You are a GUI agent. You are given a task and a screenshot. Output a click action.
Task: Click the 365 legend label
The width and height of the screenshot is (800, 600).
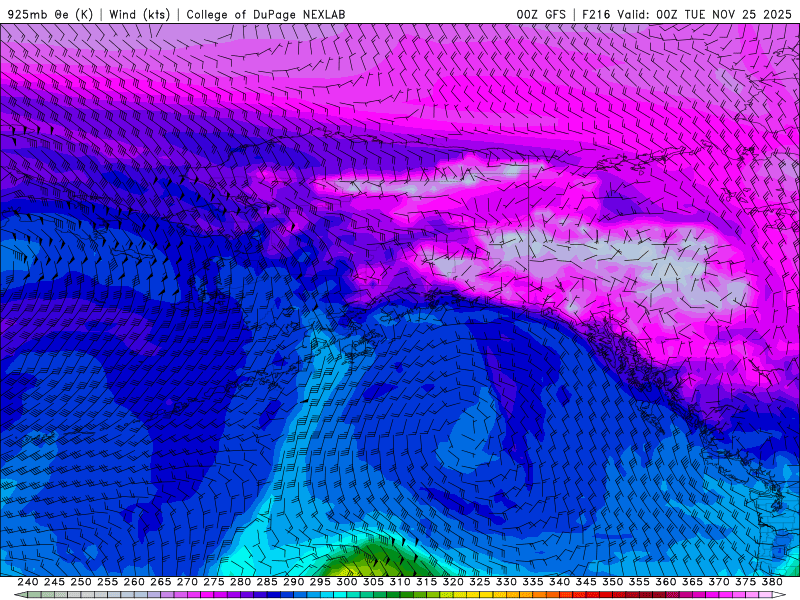(692, 582)
